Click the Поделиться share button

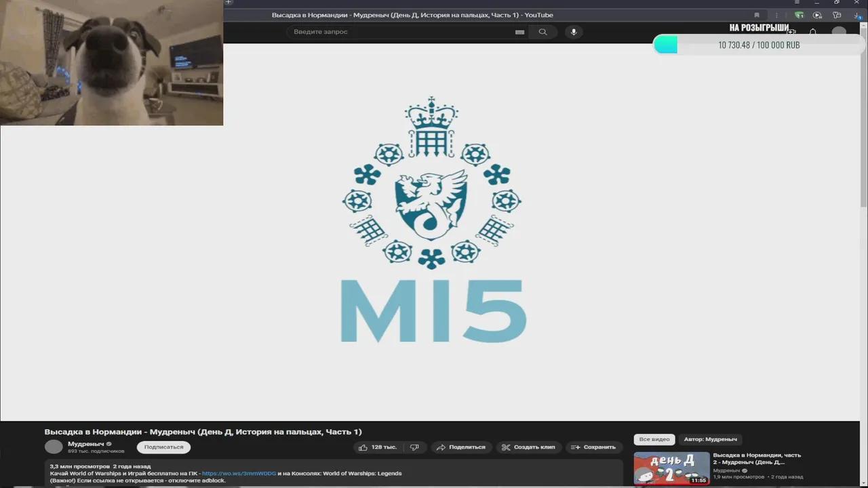tap(461, 447)
